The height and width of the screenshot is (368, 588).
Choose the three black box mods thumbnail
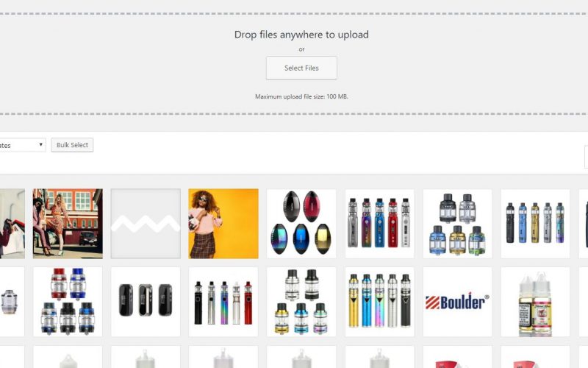click(x=146, y=302)
